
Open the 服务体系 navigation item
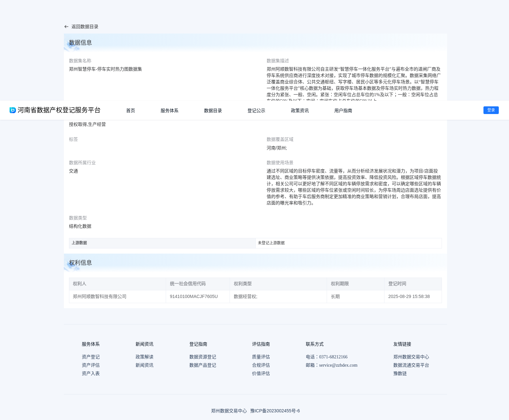[170, 111]
